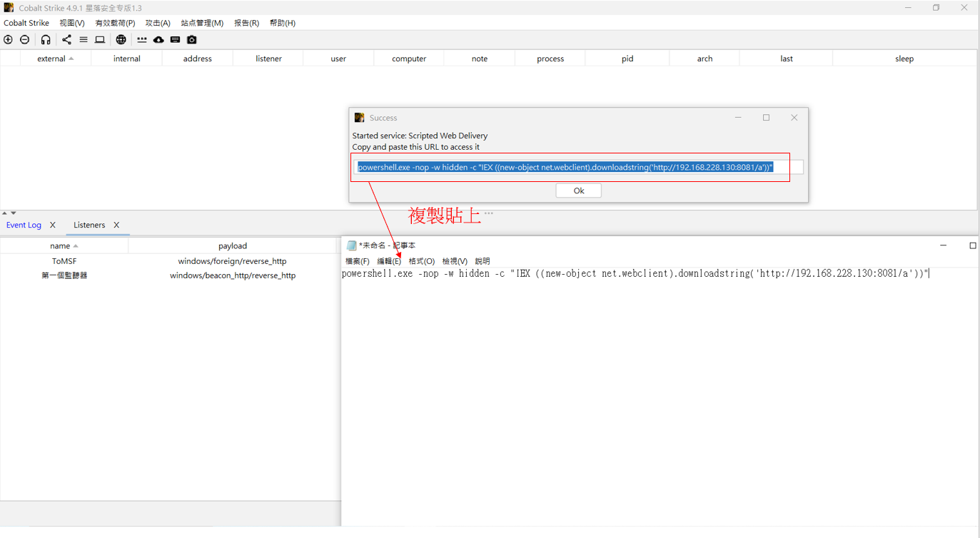Sort sessions by listener column header

tap(268, 59)
